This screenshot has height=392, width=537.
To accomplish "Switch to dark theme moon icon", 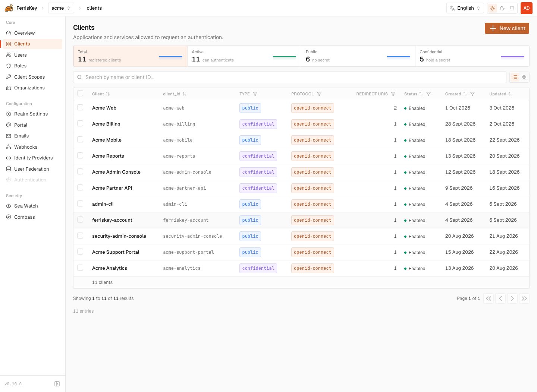I will [502, 8].
